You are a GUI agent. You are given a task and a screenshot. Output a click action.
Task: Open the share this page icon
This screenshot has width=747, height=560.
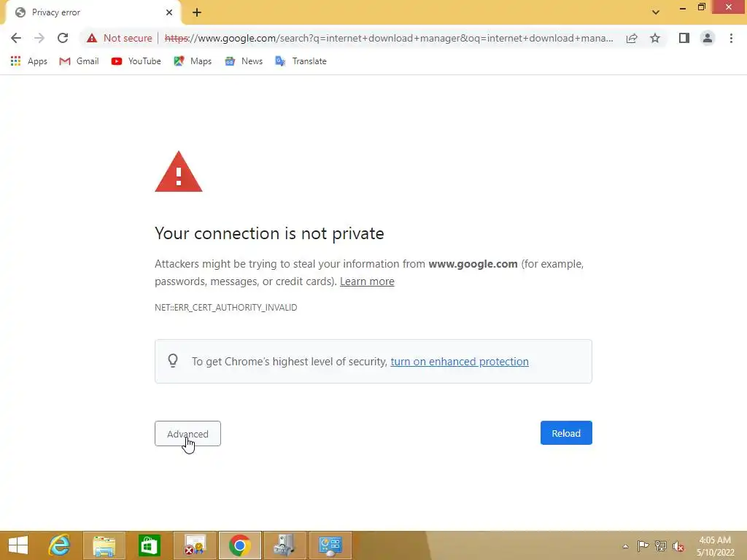tap(632, 38)
